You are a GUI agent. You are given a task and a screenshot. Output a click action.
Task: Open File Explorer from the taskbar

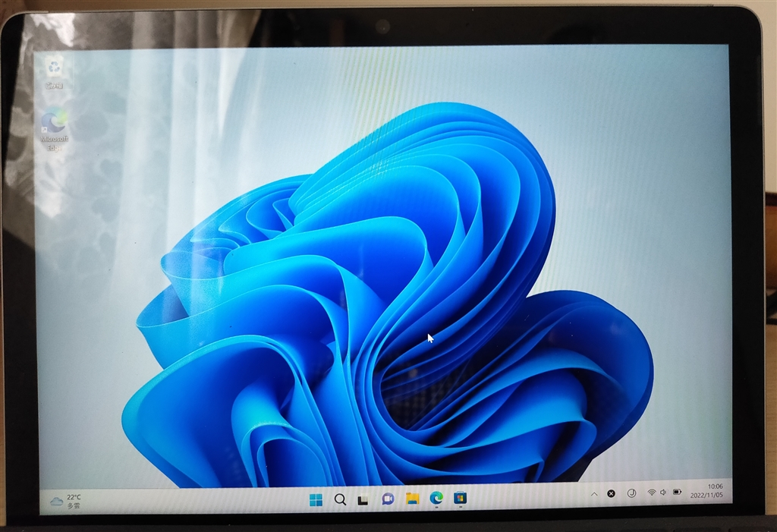(412, 499)
